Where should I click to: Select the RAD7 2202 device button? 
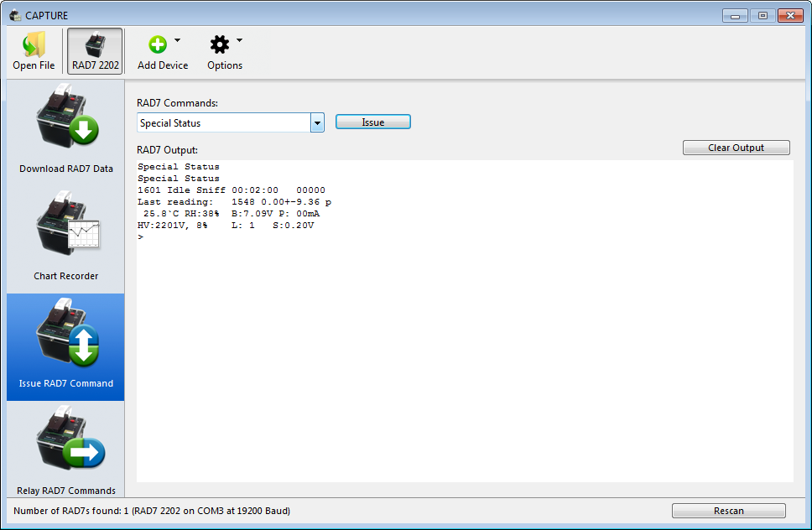[95, 51]
